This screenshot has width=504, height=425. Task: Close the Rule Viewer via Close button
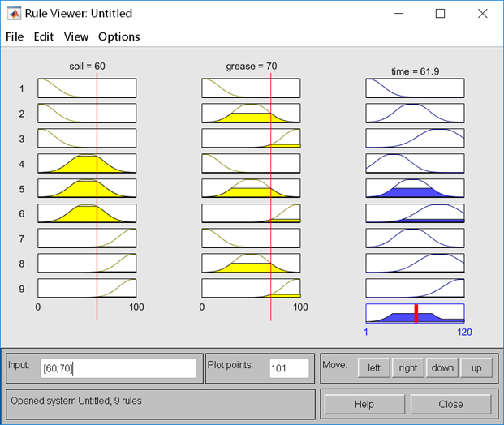click(x=450, y=404)
